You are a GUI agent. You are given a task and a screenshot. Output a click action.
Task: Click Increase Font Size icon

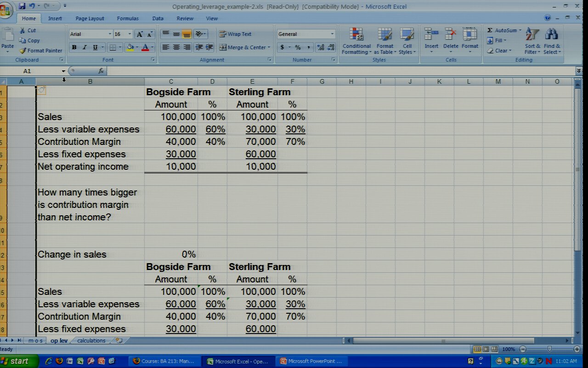pyautogui.click(x=140, y=34)
